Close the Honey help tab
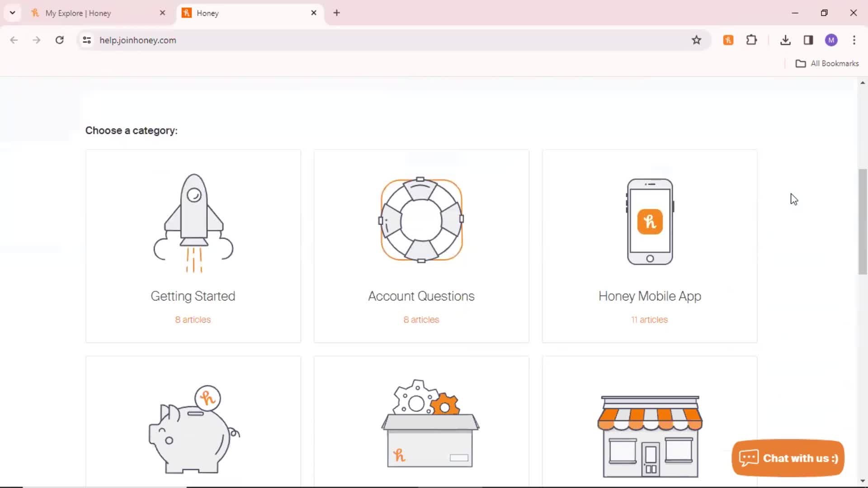The image size is (868, 488). [x=314, y=13]
